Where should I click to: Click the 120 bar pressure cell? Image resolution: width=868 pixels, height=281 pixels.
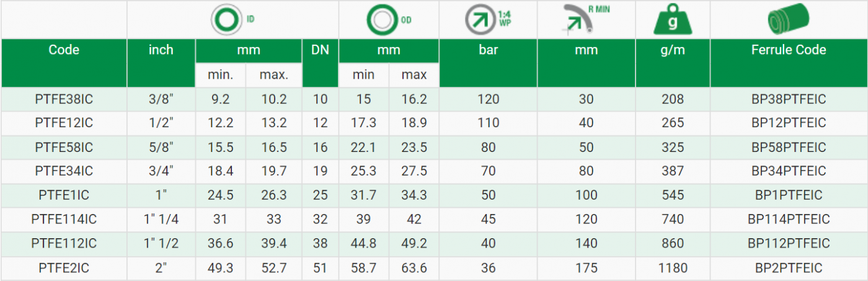click(x=488, y=99)
